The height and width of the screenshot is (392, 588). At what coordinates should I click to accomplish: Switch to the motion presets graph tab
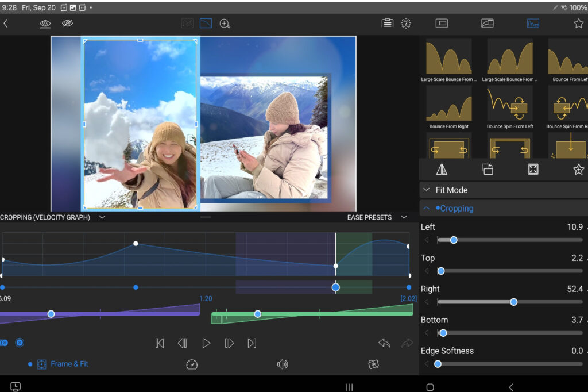click(533, 24)
